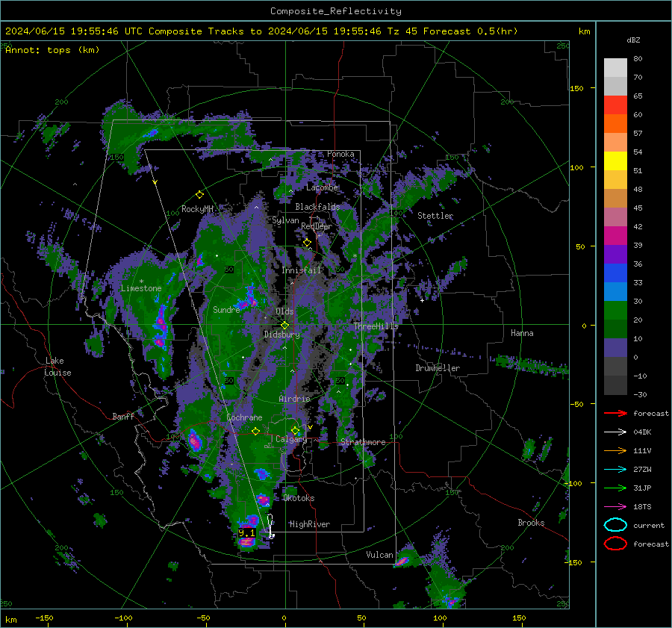Click the cyan current-storm ellipse symbol
672x628 pixels.
pos(615,525)
